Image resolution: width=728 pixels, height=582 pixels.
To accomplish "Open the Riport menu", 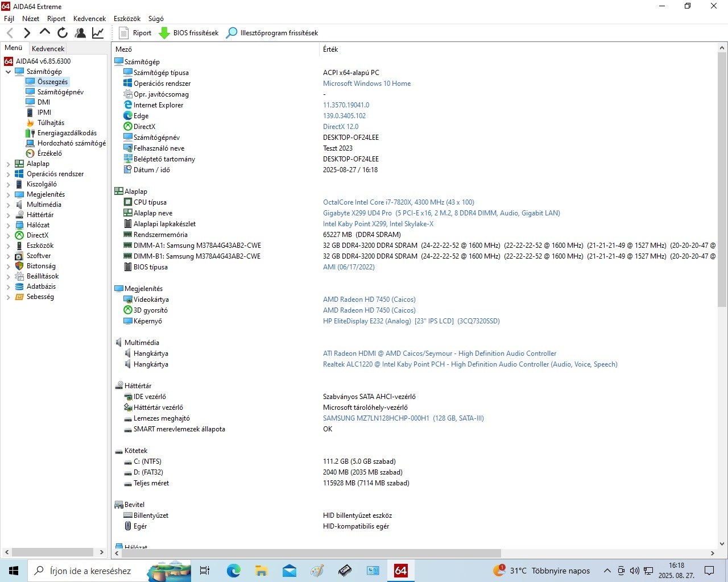I will pyautogui.click(x=56, y=19).
